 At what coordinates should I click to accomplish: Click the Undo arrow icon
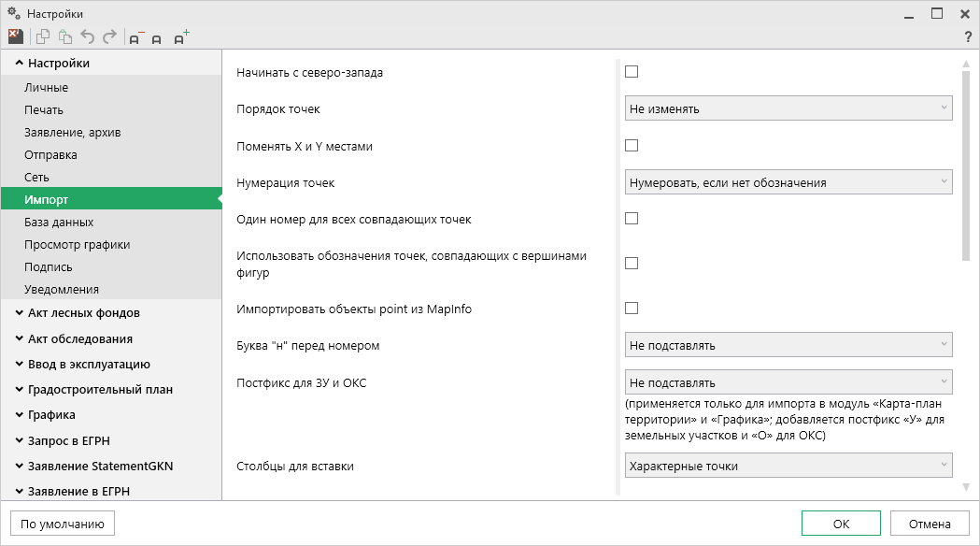point(88,37)
